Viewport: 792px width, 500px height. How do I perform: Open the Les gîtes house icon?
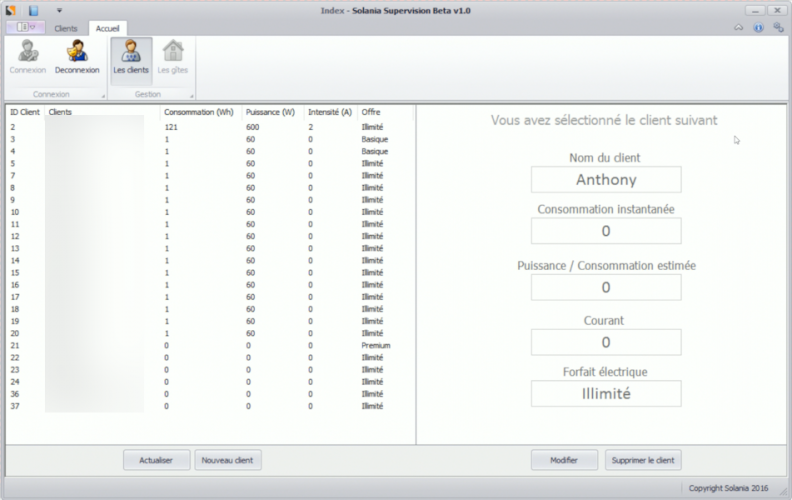click(x=173, y=57)
